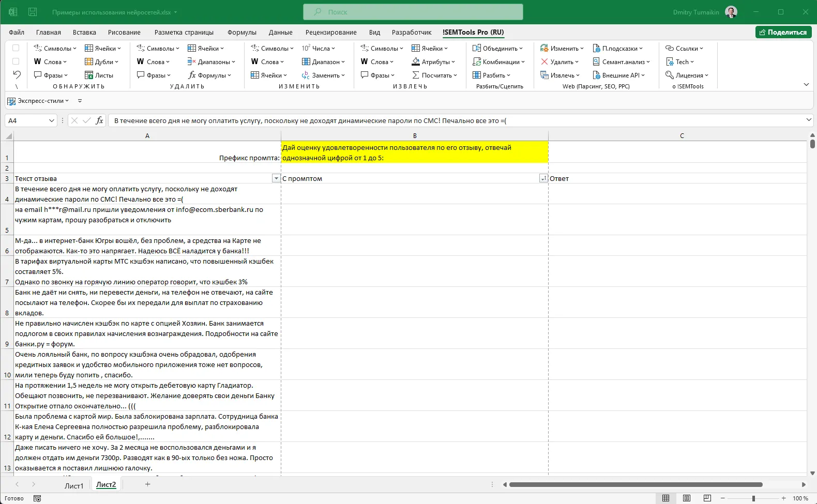The width and height of the screenshot is (817, 504).
Task: Expand the formula bar
Action: pyautogui.click(x=809, y=120)
